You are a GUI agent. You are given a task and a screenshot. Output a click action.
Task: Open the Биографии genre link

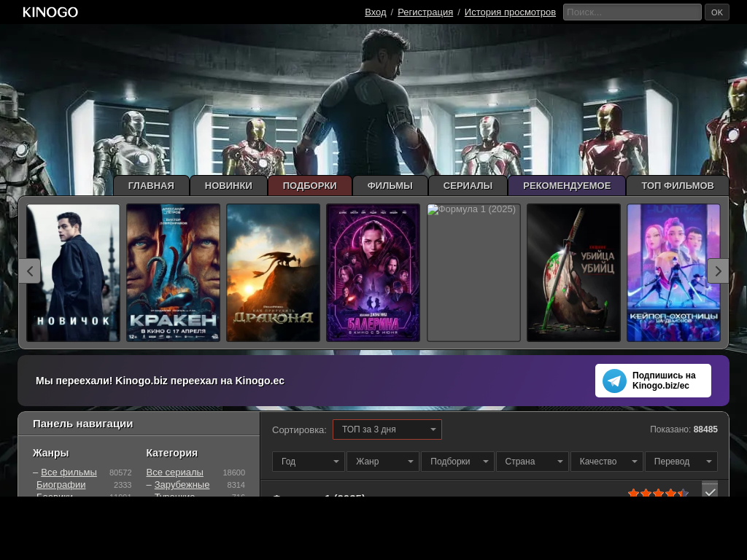tap(61, 485)
